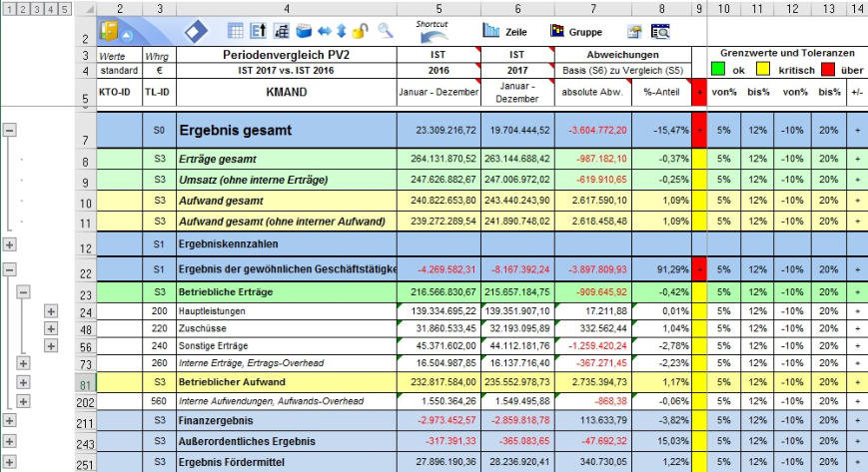Select the value 28.236.920,41
The width and height of the screenshot is (868, 472).
pos(517,461)
